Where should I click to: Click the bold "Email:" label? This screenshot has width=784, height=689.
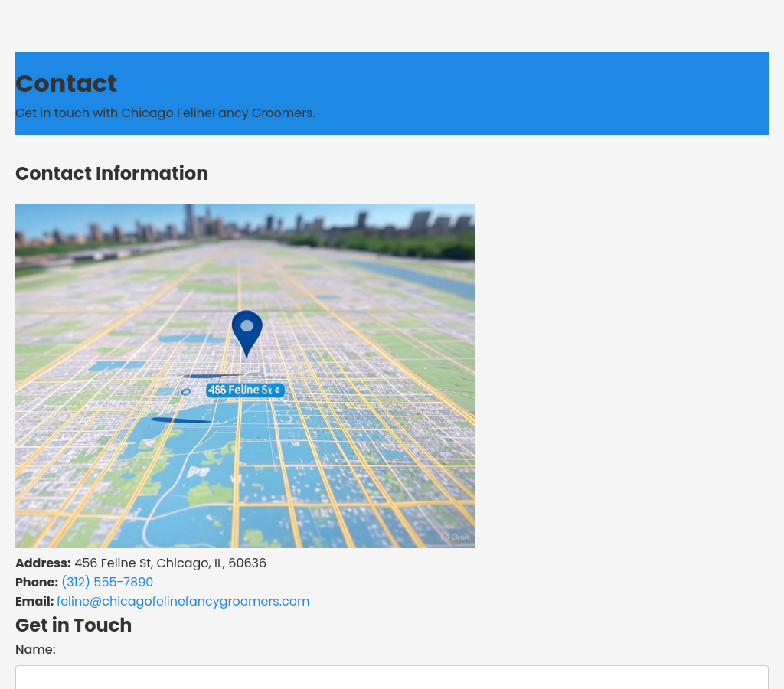tap(34, 602)
